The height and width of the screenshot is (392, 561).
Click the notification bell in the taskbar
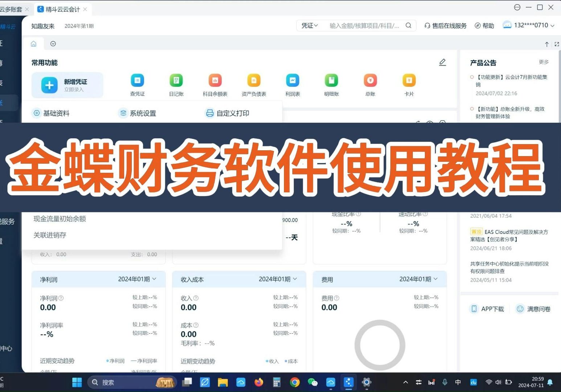click(550, 382)
